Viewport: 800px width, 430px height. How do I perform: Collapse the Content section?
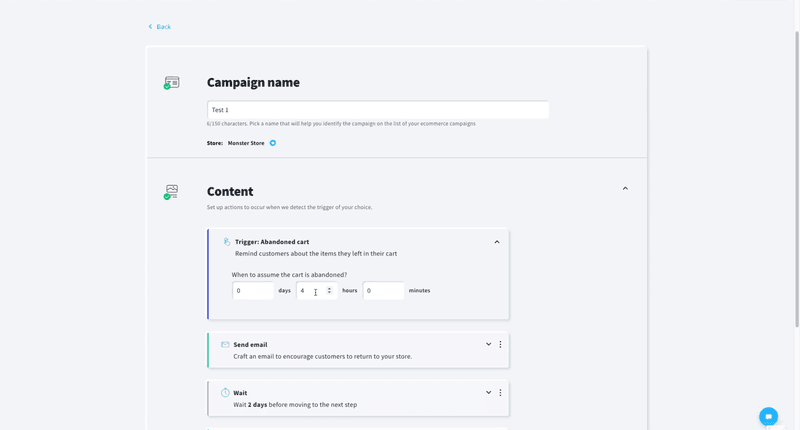coord(625,188)
